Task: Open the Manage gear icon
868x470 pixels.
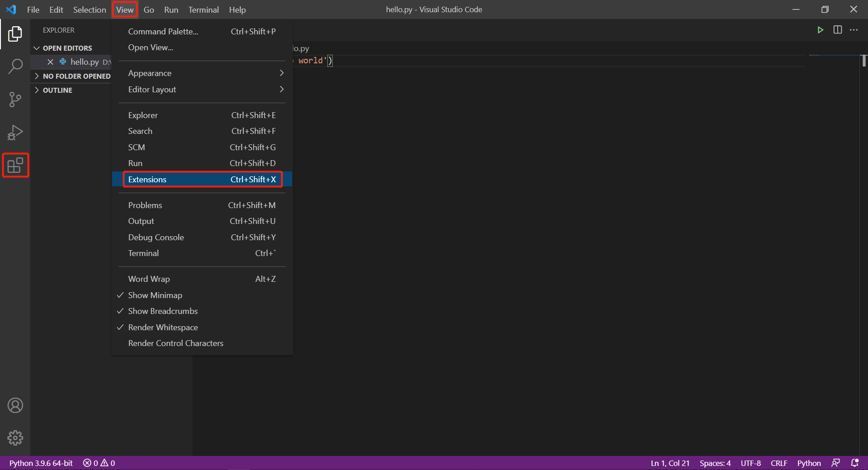Action: pyautogui.click(x=15, y=438)
